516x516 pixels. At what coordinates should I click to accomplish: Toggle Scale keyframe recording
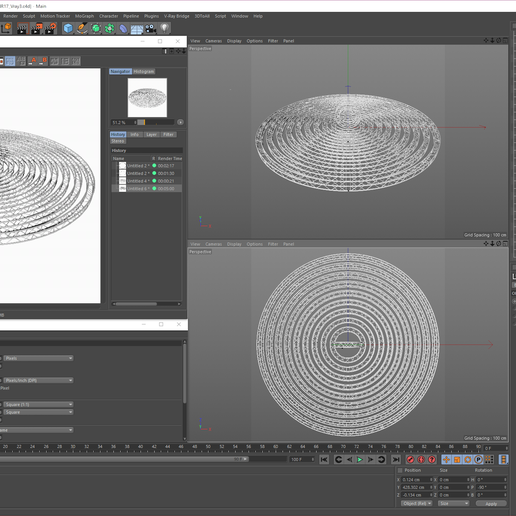[x=457, y=460]
